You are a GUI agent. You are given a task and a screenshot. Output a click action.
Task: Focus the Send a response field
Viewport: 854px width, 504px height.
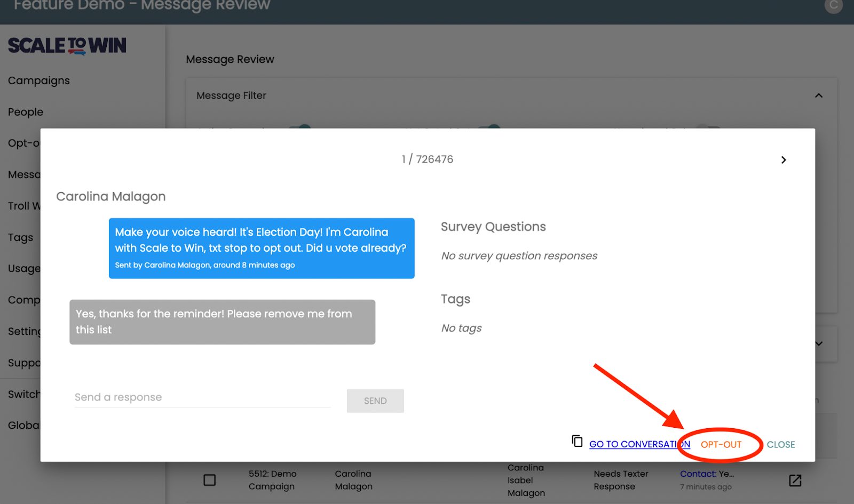(x=202, y=397)
